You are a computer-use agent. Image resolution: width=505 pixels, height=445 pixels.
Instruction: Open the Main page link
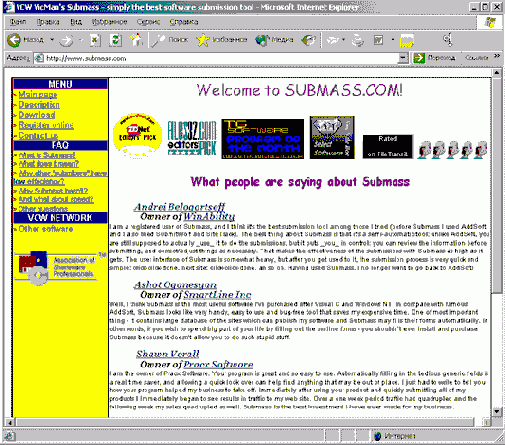(x=38, y=95)
